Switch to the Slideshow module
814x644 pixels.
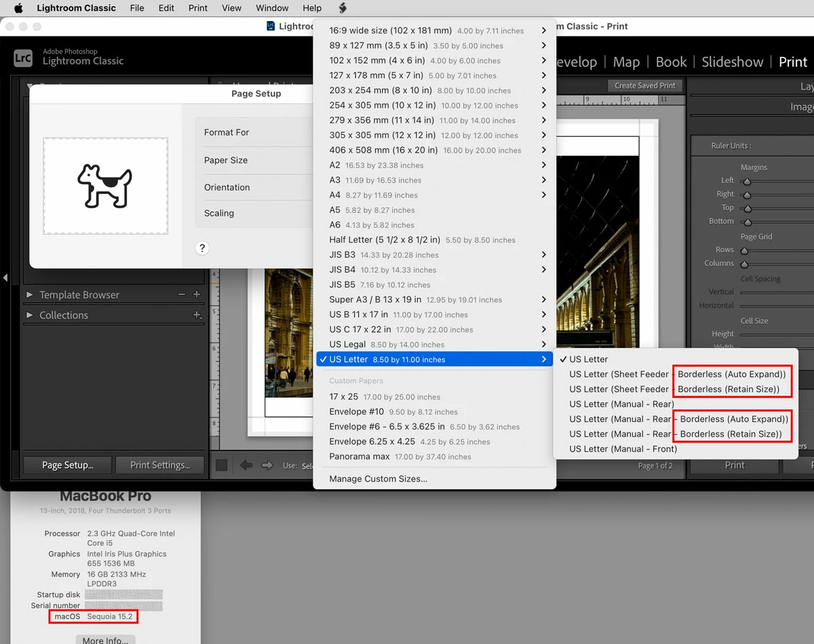pos(733,62)
